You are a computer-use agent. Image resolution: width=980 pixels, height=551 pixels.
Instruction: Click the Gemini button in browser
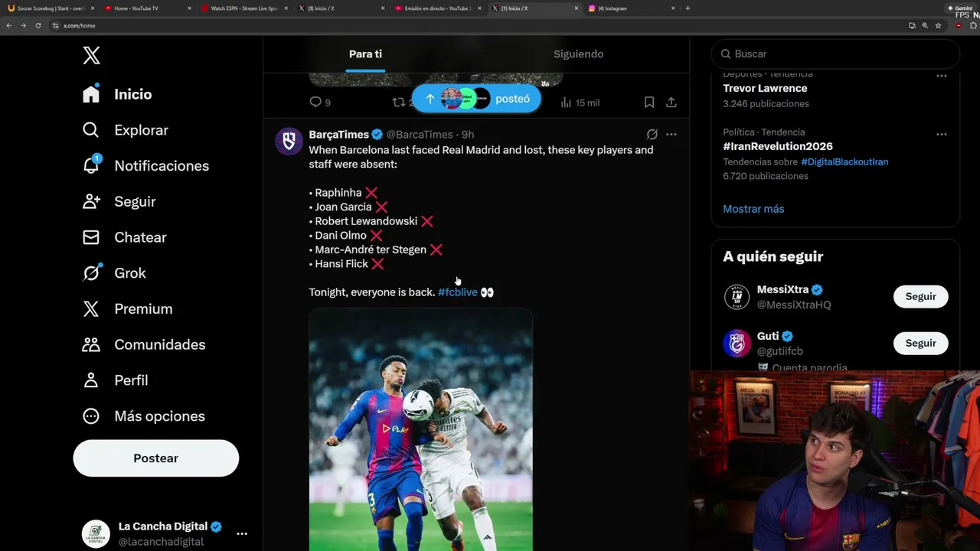(961, 8)
